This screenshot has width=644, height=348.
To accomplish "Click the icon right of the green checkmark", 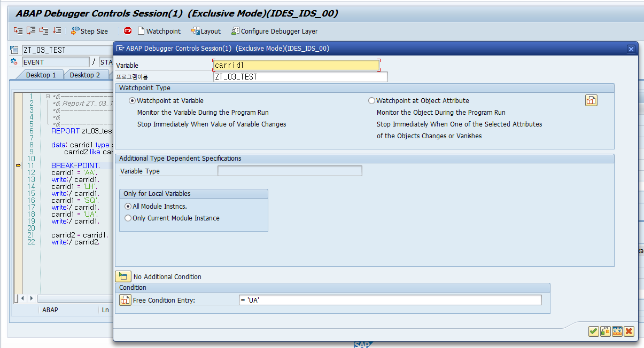I will click(x=605, y=331).
